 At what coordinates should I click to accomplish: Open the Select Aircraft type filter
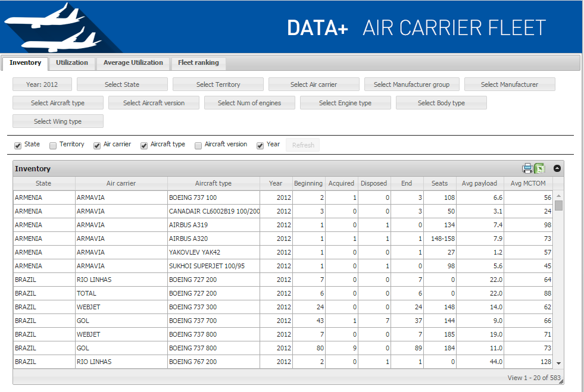click(58, 103)
